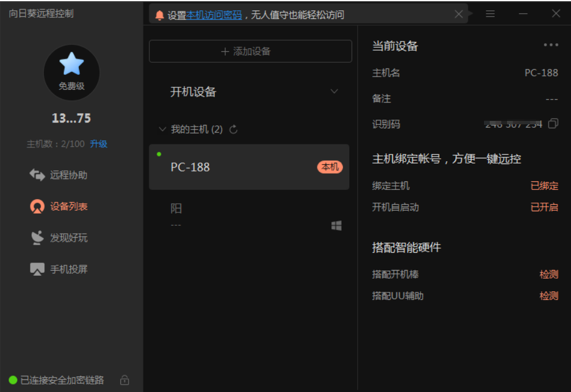Dismiss the access password notification banner
The height and width of the screenshot is (392, 571).
(x=459, y=14)
